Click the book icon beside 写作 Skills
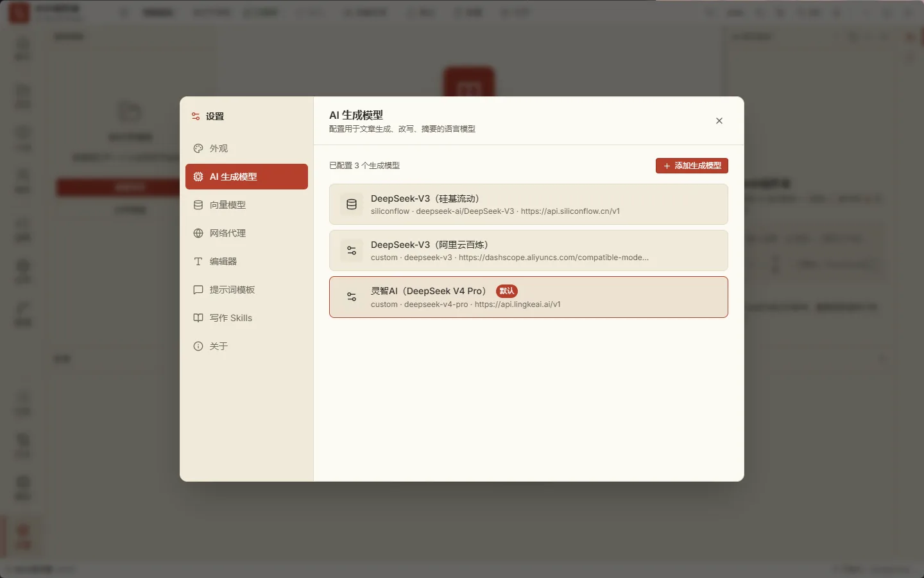Viewport: 924px width, 578px height. coord(198,318)
